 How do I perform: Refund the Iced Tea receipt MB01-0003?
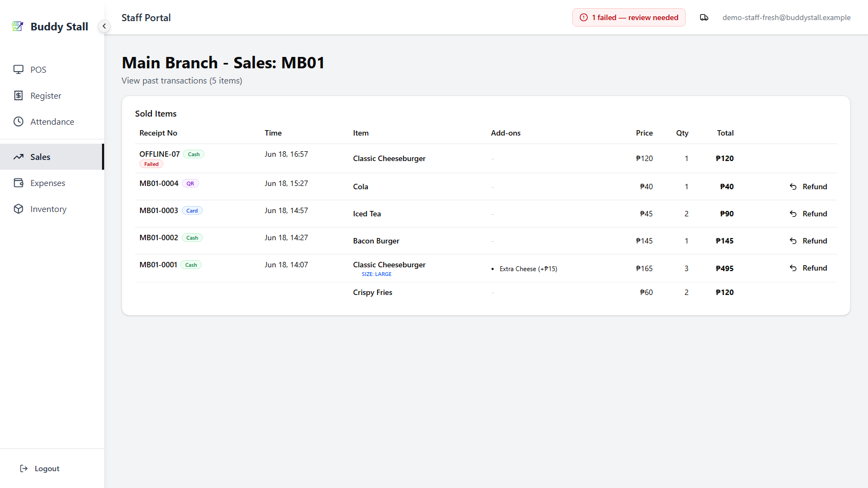(x=808, y=214)
